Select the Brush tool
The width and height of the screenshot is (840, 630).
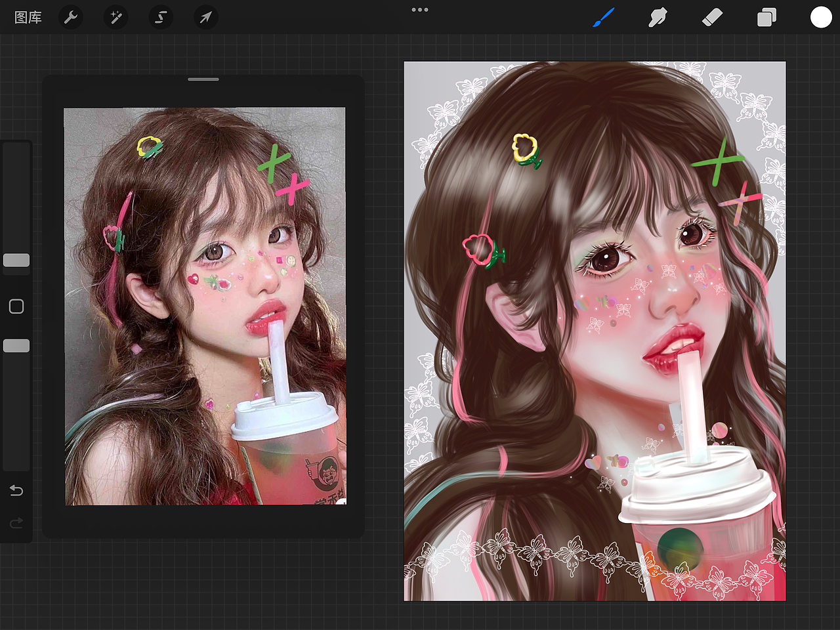(x=604, y=17)
